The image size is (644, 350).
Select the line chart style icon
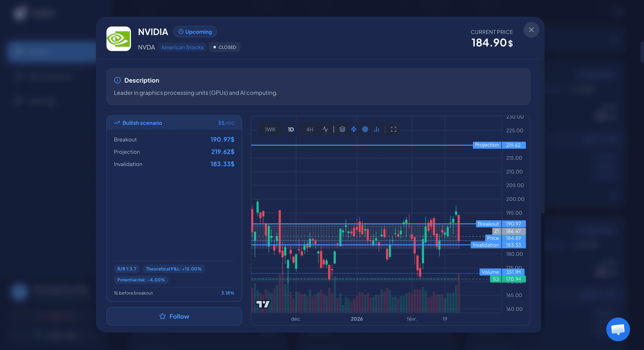point(325,129)
